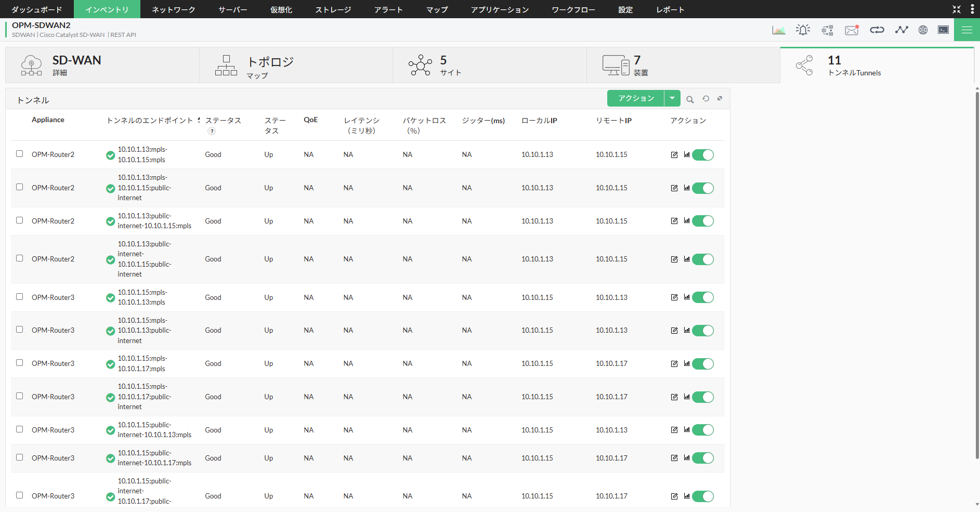Viewport: 980px width, 512px height.
Task: Edit the 10.10.1.15:mpls-10.10.1.13:mpls tunnel
Action: [674, 297]
